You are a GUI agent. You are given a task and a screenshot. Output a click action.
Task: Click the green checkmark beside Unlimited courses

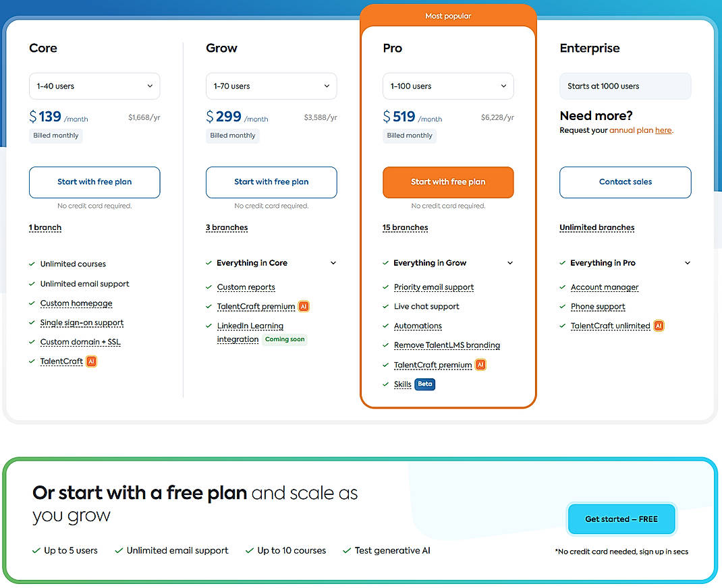click(x=30, y=264)
